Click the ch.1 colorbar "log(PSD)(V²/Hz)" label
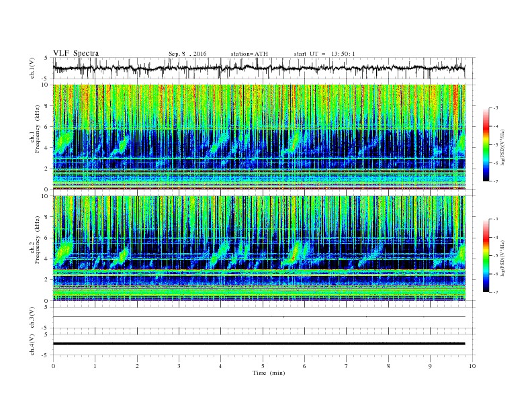532x411 pixels. coord(502,147)
